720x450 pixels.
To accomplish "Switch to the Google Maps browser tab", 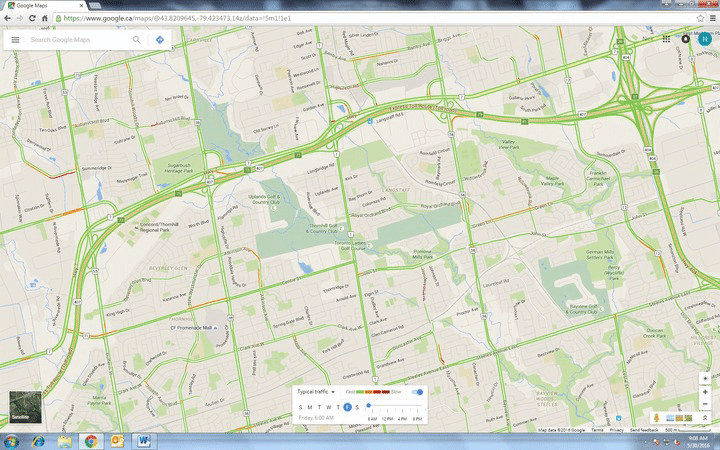I will pyautogui.click(x=40, y=6).
